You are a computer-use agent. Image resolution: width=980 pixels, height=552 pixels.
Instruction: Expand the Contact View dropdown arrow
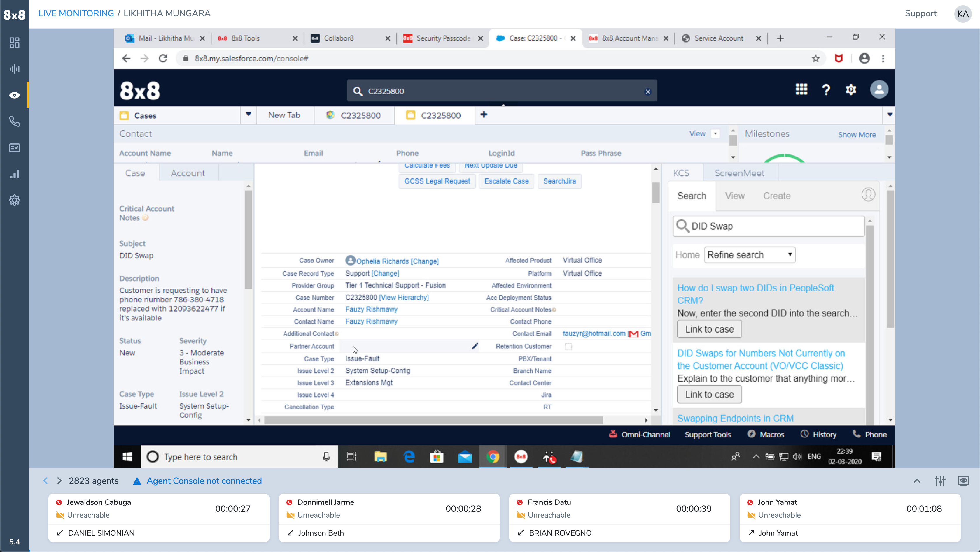click(715, 134)
